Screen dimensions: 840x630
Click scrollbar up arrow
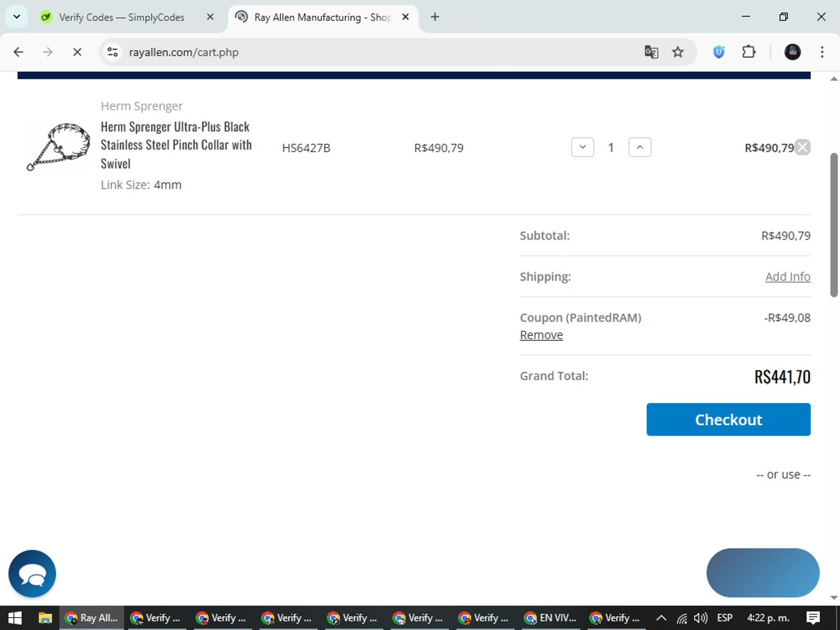click(834, 79)
